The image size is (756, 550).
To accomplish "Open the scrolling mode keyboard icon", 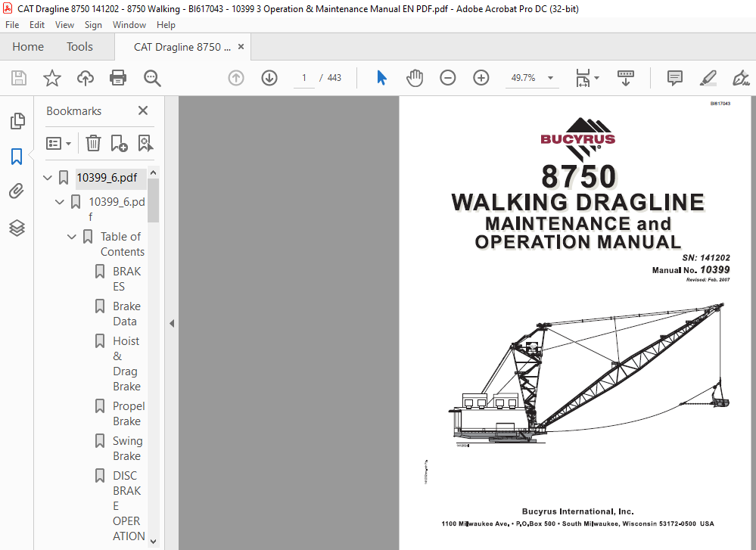I will 625,78.
